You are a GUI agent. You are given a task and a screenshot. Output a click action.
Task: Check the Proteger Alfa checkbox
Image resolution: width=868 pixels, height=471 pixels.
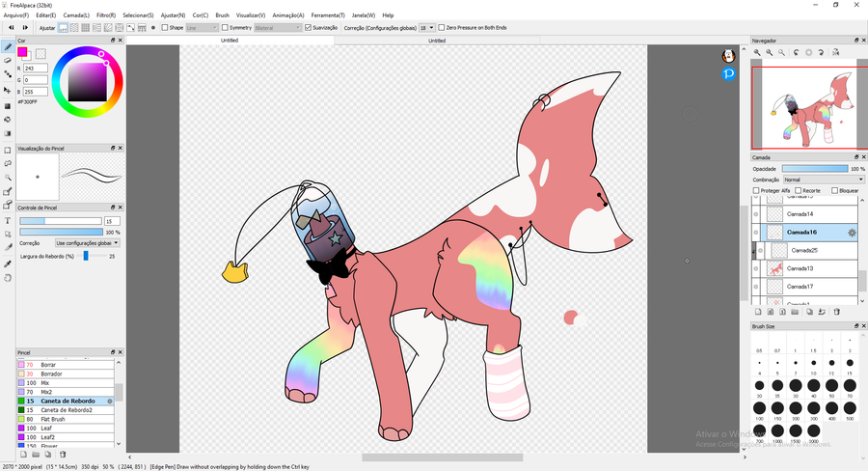coord(756,190)
